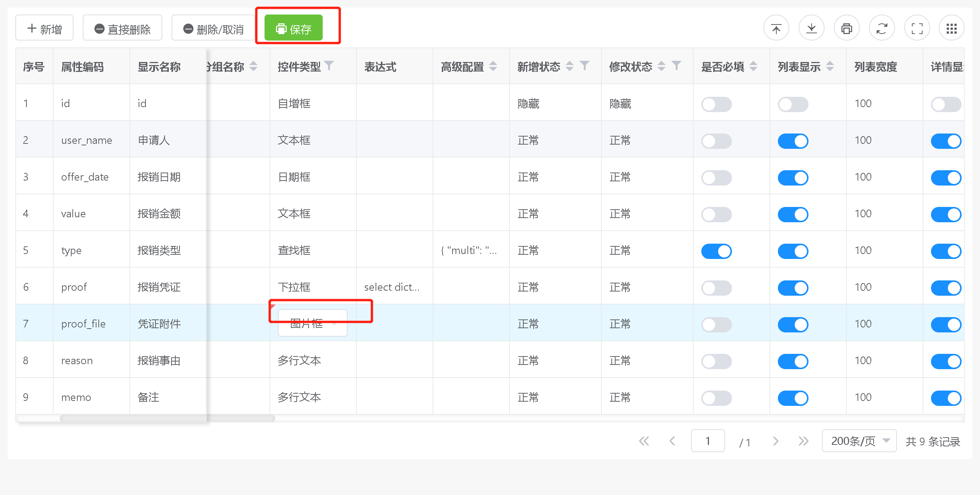The image size is (980, 495).
Task: Sort by 新增状态 column arrows
Action: click(x=570, y=66)
